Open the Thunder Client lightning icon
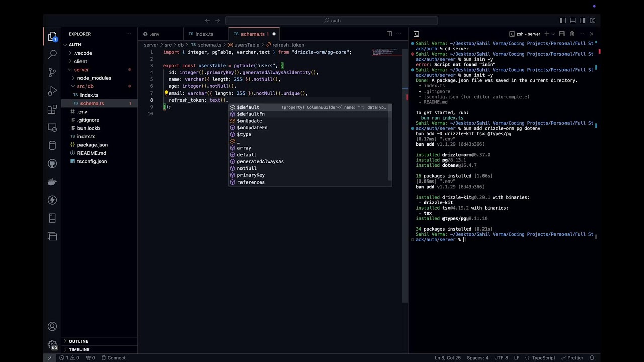 (52, 200)
